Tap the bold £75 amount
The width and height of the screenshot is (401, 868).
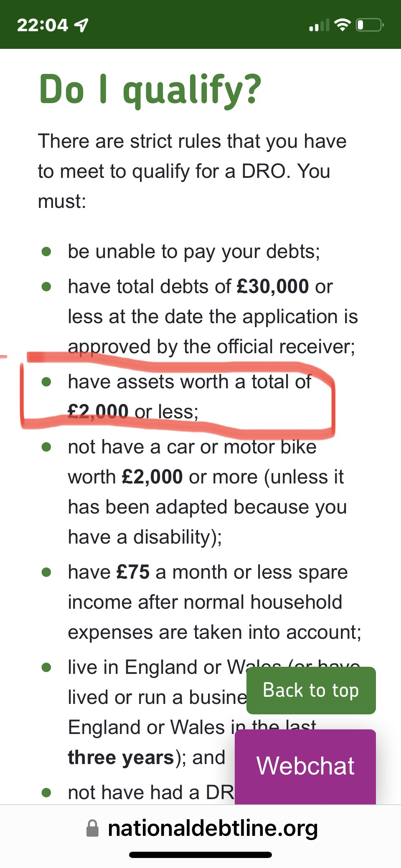click(x=133, y=572)
